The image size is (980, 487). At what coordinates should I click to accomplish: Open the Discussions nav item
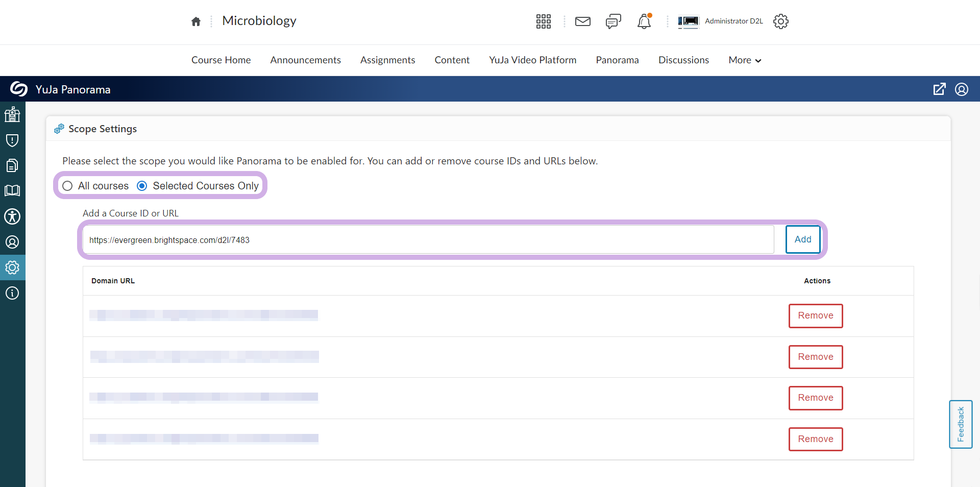683,60
